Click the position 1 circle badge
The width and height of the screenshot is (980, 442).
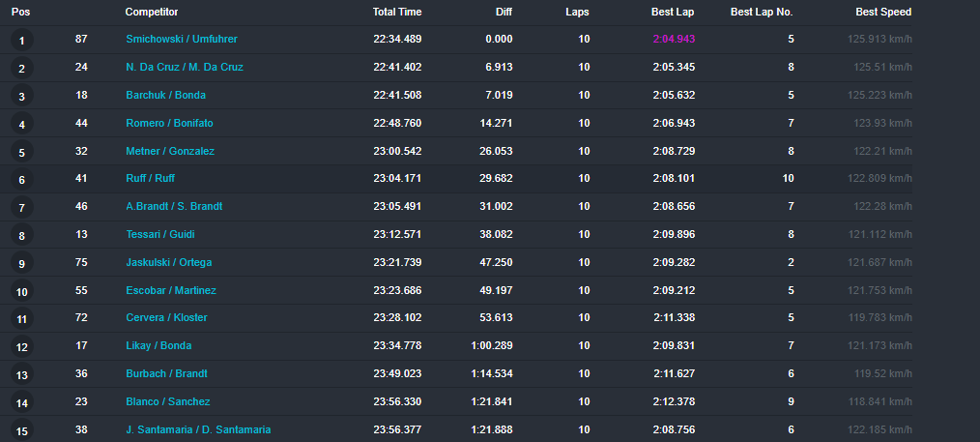[21, 41]
